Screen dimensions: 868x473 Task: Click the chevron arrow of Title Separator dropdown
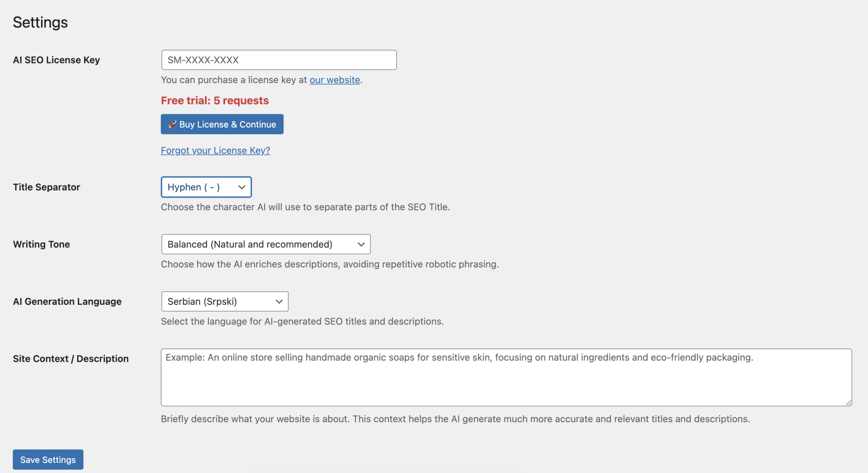241,187
